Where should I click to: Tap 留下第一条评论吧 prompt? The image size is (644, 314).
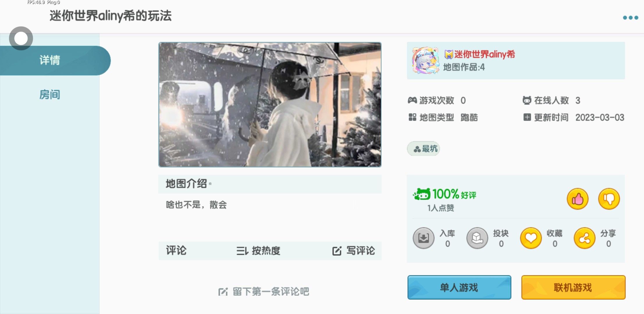(x=264, y=291)
